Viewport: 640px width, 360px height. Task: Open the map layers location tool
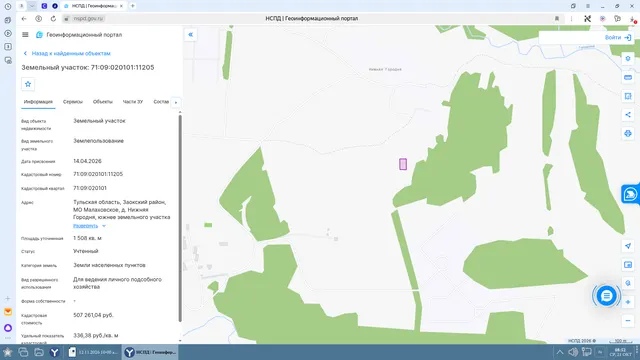pyautogui.click(x=628, y=283)
